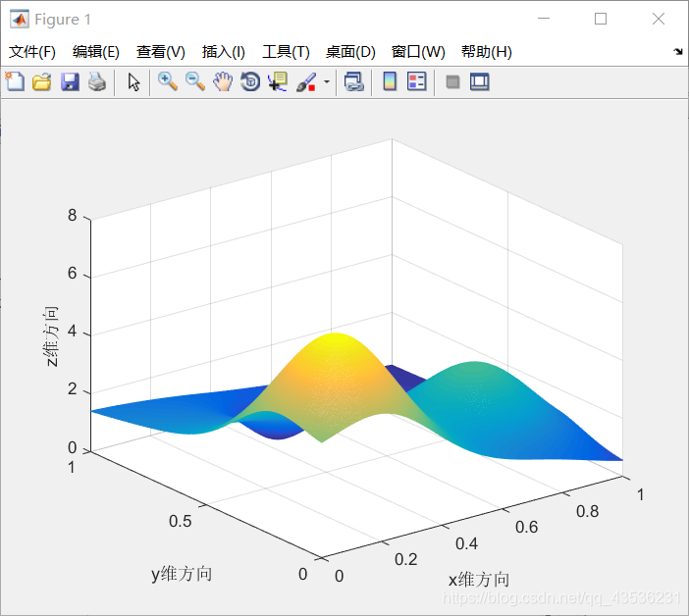Enable the Rotate 3D tool
Image resolution: width=689 pixels, height=616 pixels.
[x=250, y=81]
